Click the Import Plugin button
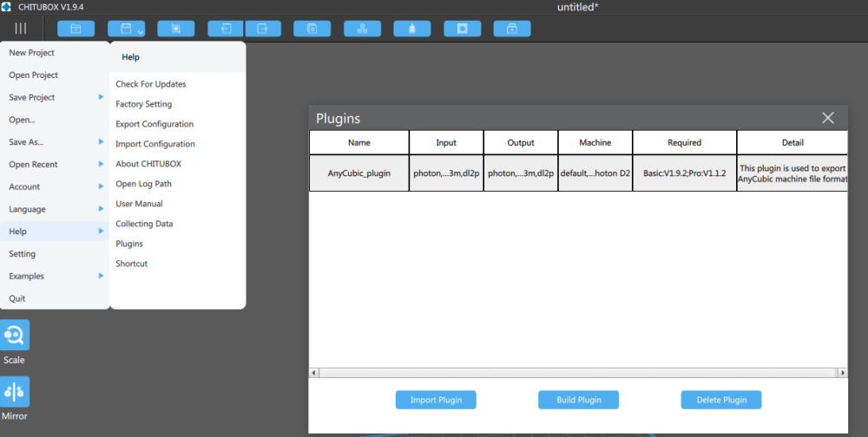This screenshot has height=437, width=868. [x=436, y=400]
